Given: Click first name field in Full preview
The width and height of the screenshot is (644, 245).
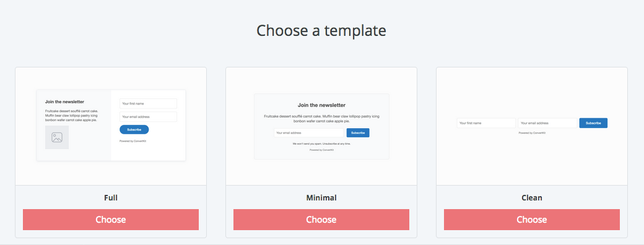Looking at the screenshot, I should (x=148, y=103).
